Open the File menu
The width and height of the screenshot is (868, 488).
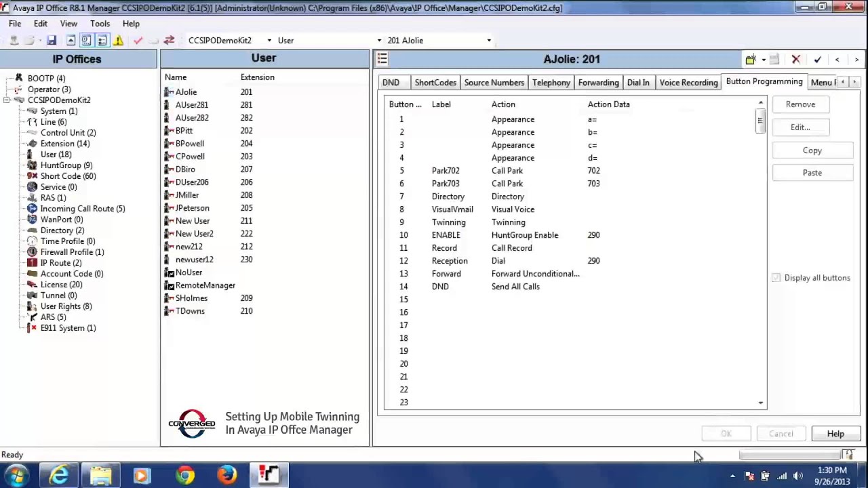(15, 24)
